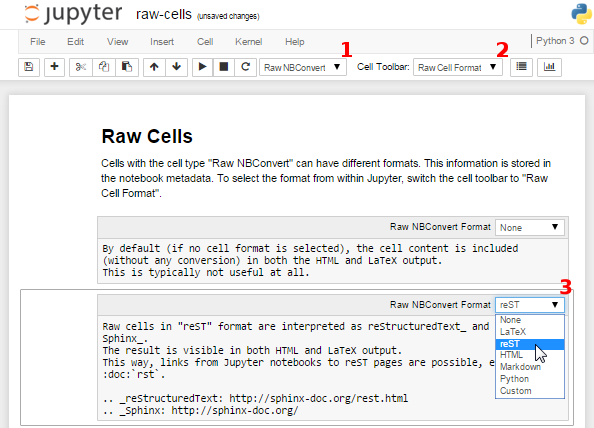Screen dimensions: 594x428
Task: Choose reST in the format list
Action: point(530,344)
